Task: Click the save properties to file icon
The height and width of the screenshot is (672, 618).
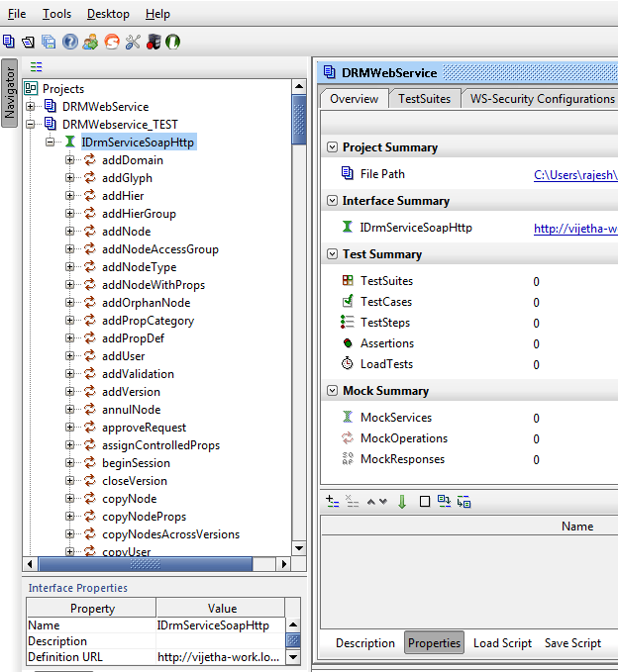Action: 464,502
